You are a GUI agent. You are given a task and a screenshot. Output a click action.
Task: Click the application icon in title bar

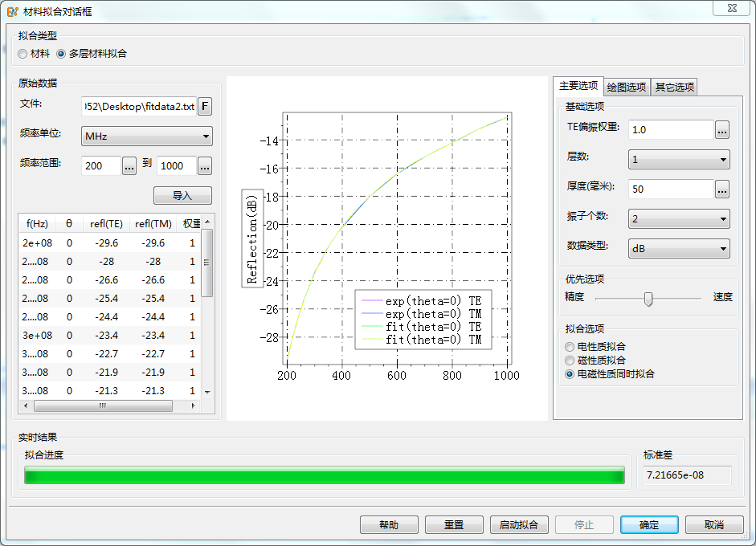click(12, 10)
